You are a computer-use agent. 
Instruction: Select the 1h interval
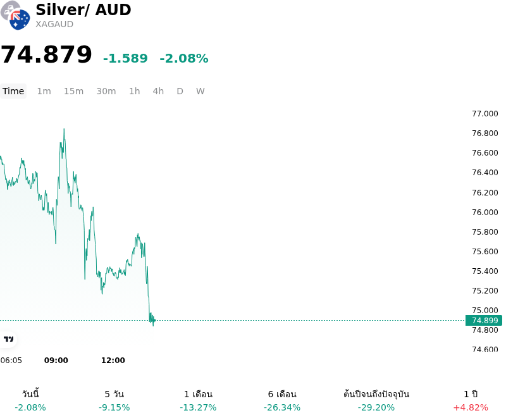[x=134, y=91]
